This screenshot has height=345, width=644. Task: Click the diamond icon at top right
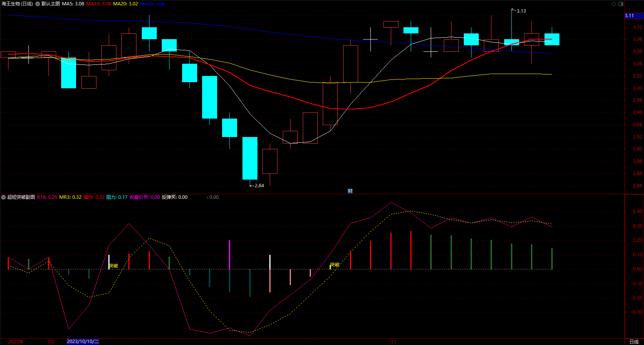pyautogui.click(x=614, y=4)
